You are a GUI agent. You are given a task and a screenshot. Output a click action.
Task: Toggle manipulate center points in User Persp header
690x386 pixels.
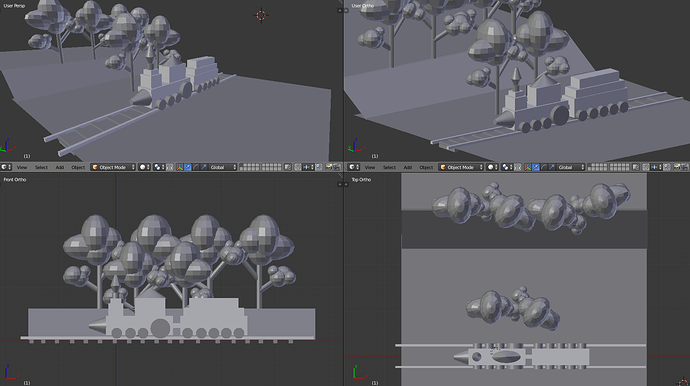click(x=169, y=167)
